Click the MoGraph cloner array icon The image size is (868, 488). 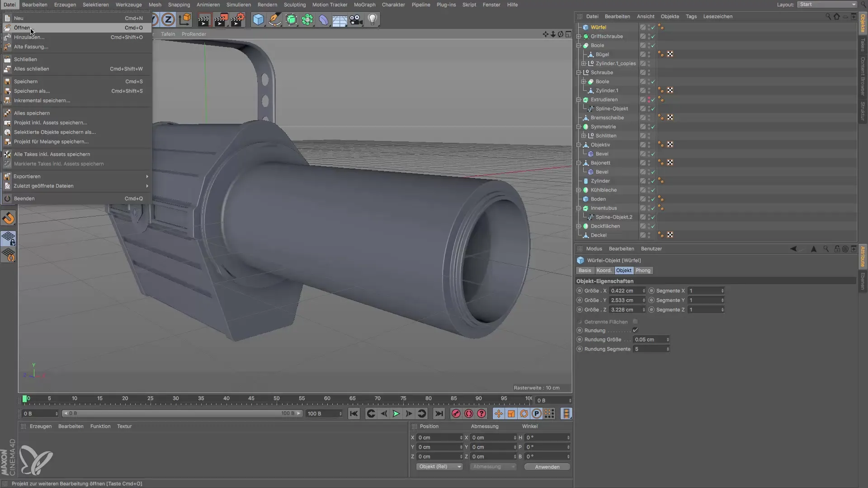(x=307, y=19)
